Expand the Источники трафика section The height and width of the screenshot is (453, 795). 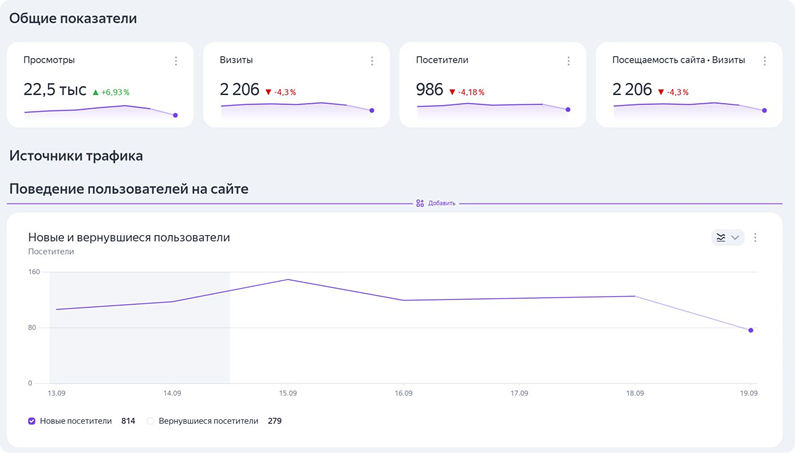click(x=76, y=156)
